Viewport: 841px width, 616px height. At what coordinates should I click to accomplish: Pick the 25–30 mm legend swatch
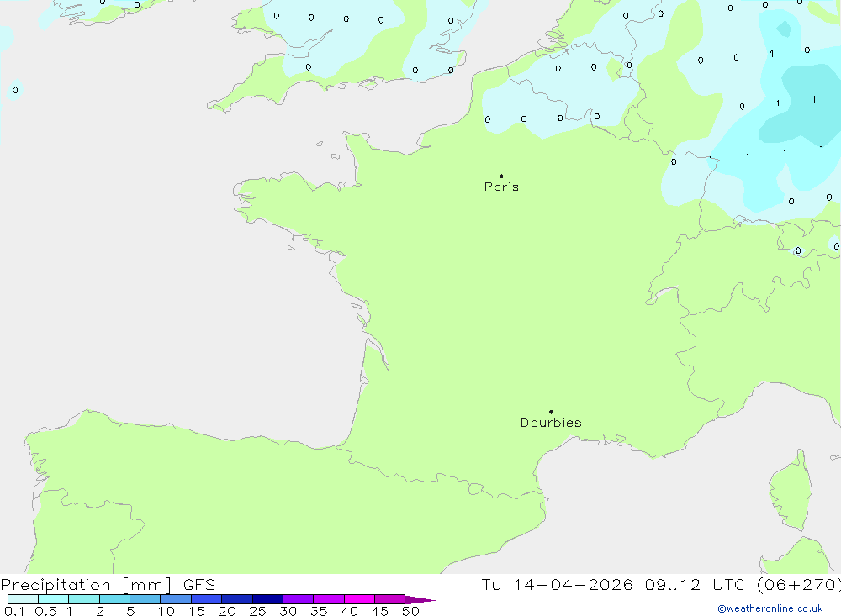coord(267,599)
